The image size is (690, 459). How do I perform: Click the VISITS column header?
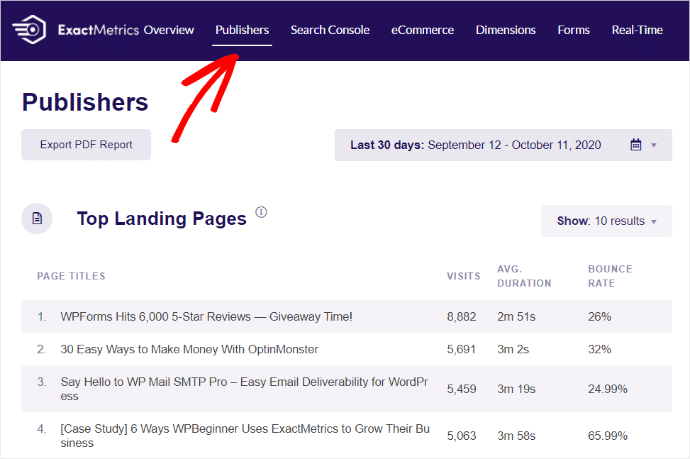coord(463,276)
